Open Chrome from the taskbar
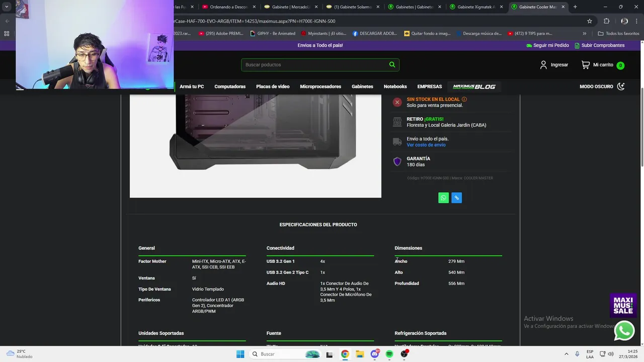The width and height of the screenshot is (644, 362). (x=345, y=354)
